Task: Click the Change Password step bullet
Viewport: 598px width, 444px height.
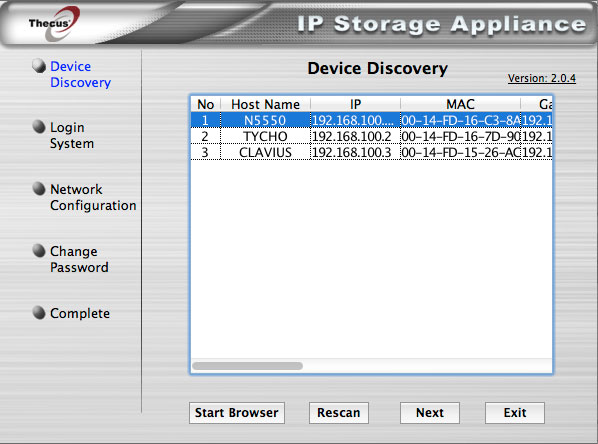Action: (39, 251)
